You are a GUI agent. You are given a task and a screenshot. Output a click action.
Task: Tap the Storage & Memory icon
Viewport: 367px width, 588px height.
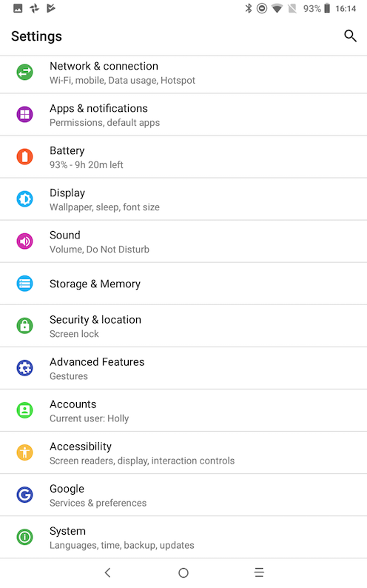(x=24, y=284)
